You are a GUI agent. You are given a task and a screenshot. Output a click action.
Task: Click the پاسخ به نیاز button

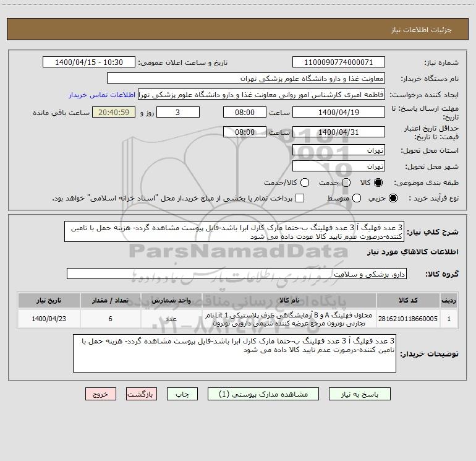click(x=360, y=394)
